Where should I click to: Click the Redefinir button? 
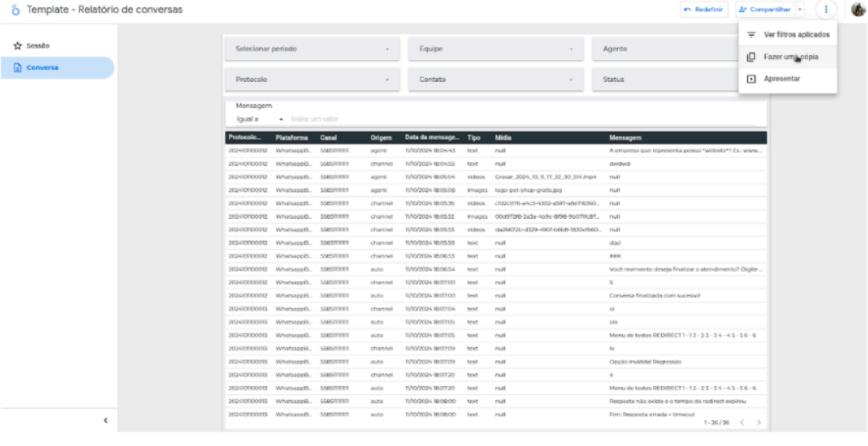705,9
